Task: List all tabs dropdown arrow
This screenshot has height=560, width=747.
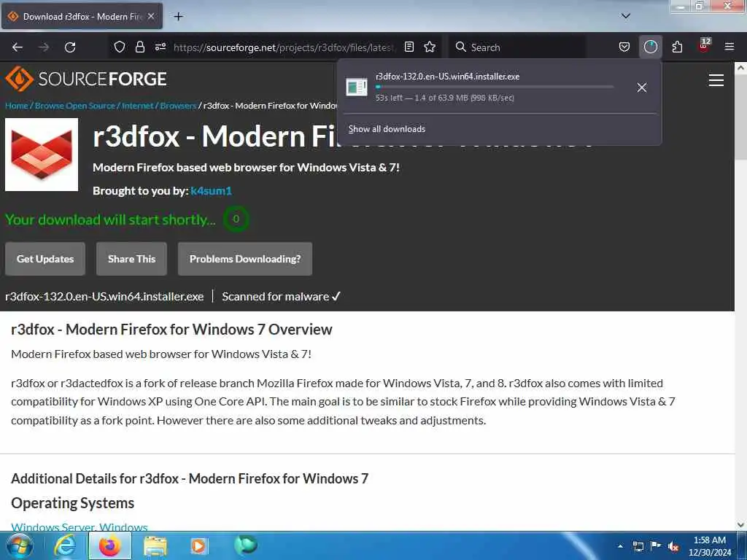Action: 626,16
